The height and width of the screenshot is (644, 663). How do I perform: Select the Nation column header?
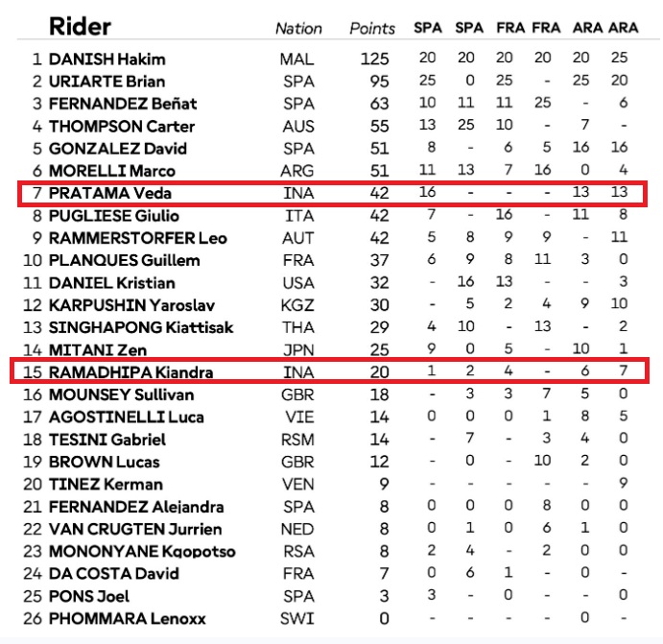[298, 29]
